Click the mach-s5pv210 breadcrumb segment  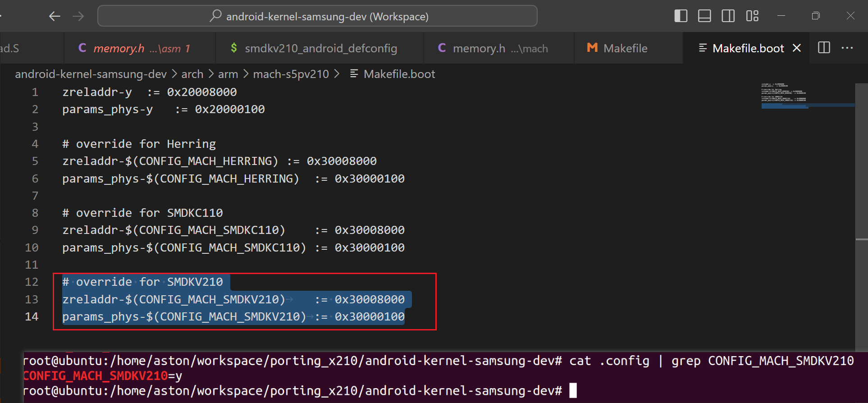pos(291,74)
